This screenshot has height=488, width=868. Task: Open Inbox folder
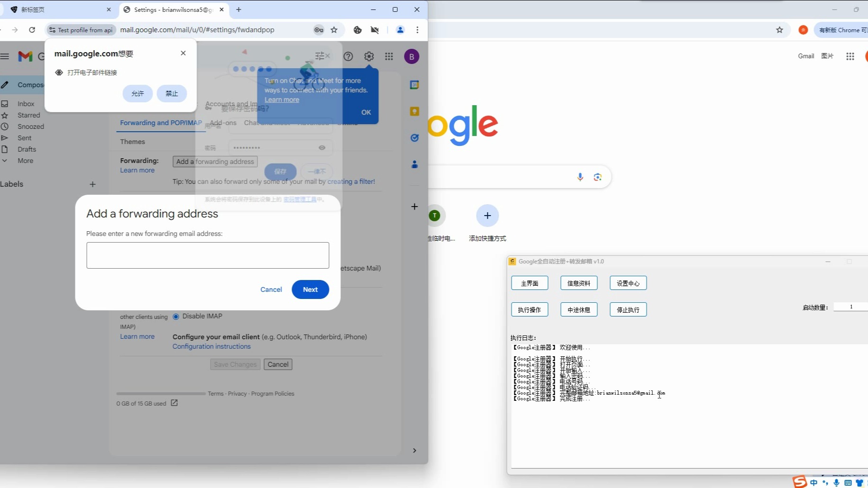(26, 104)
